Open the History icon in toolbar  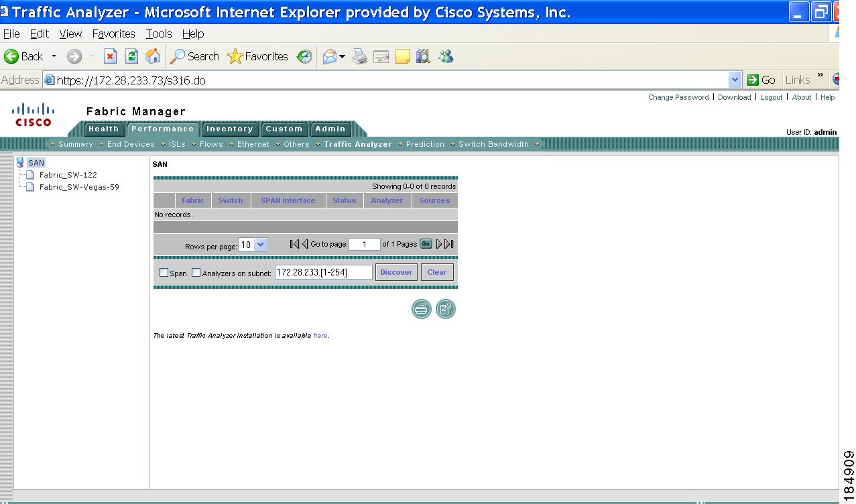pos(304,57)
